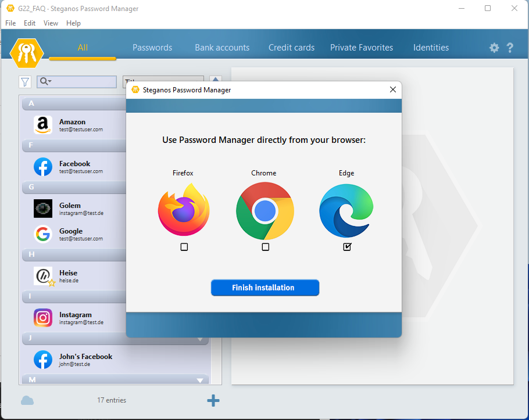Click the Finish installation button
Image resolution: width=529 pixels, height=420 pixels.
coord(264,288)
